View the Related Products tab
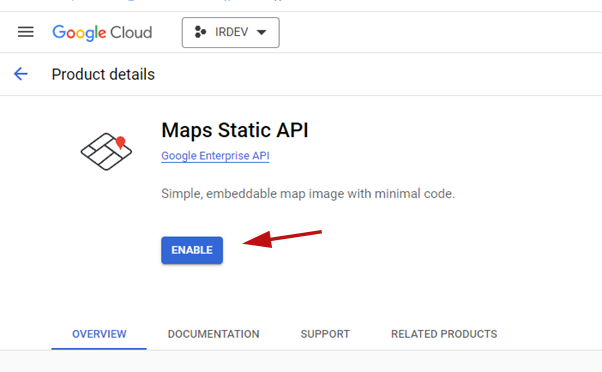602x372 pixels. coord(444,334)
